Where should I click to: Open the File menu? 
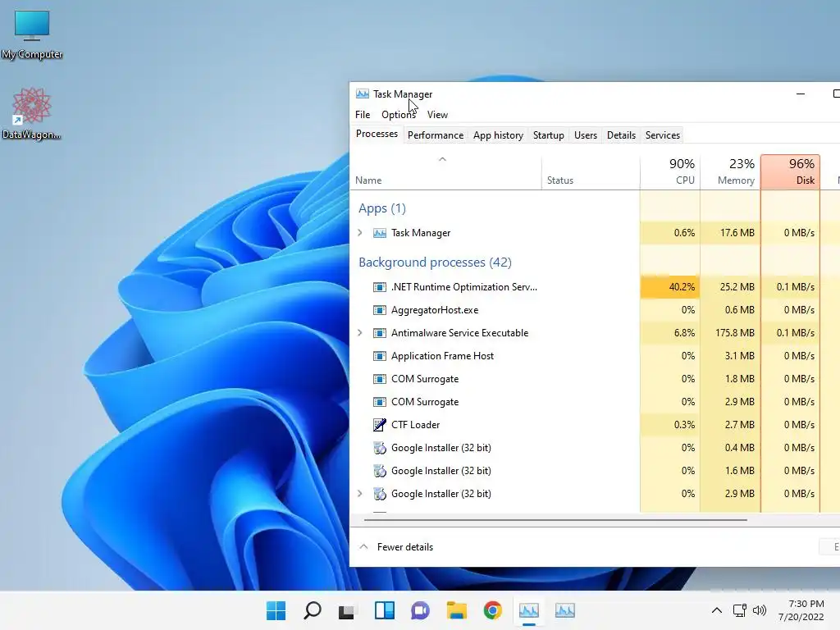[363, 115]
